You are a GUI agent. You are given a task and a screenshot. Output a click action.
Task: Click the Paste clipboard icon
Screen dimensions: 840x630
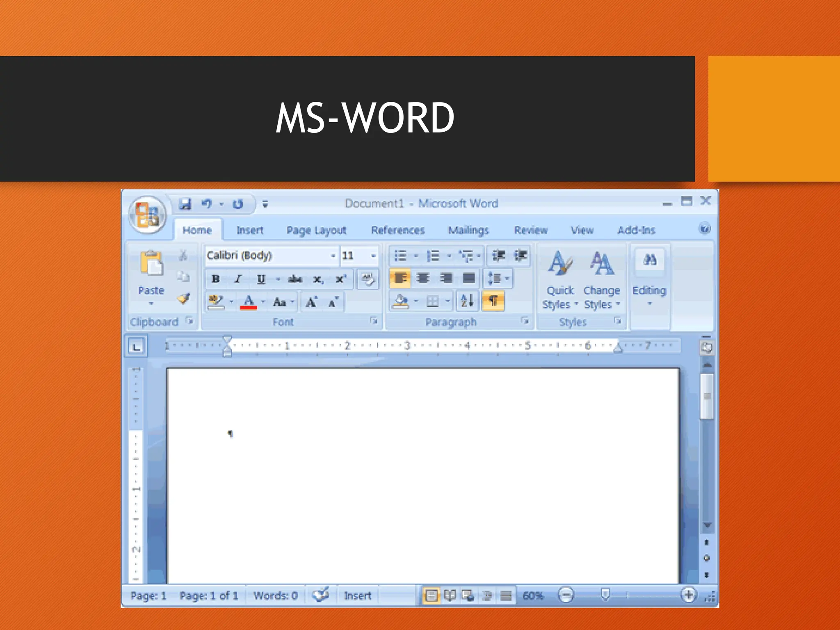pos(151,262)
